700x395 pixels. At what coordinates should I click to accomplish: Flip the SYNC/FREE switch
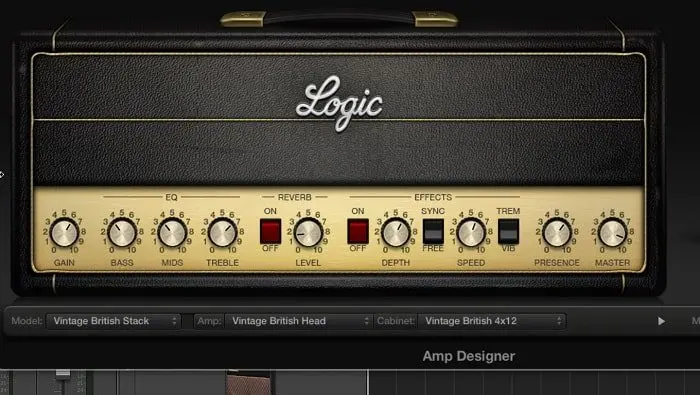[x=433, y=231]
